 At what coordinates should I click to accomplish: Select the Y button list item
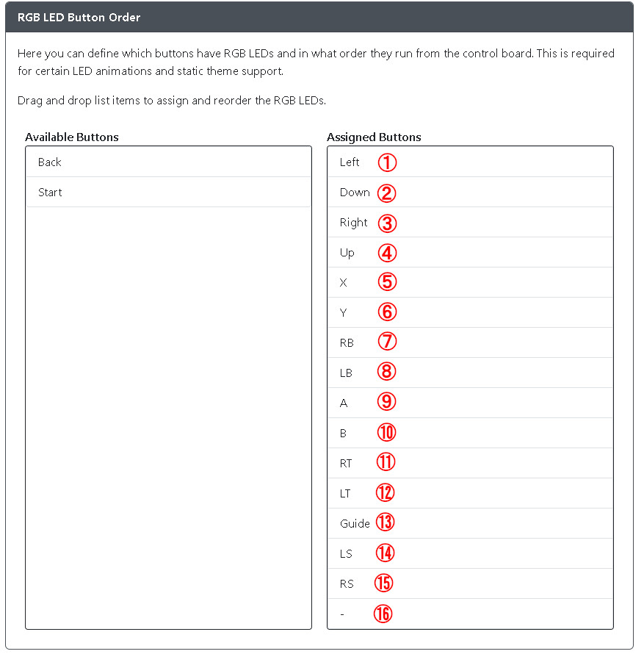470,312
